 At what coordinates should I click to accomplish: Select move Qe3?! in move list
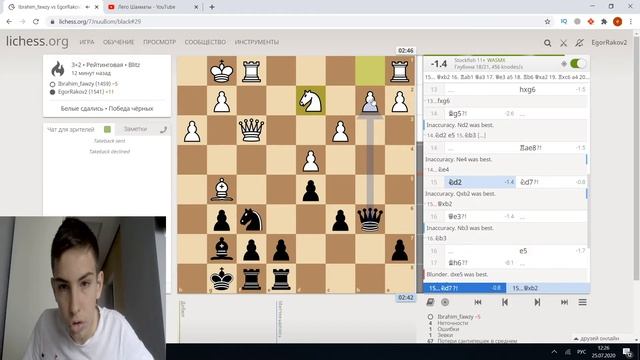coord(480,216)
